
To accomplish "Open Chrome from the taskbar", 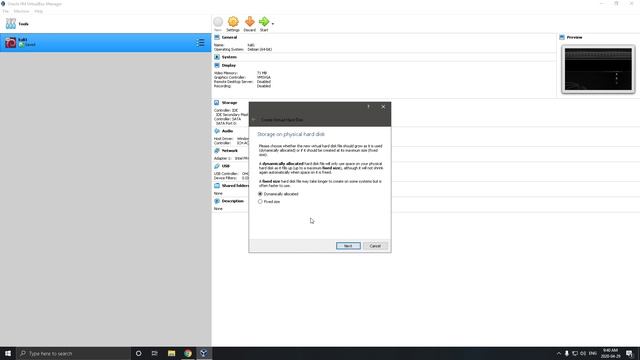I will (188, 353).
